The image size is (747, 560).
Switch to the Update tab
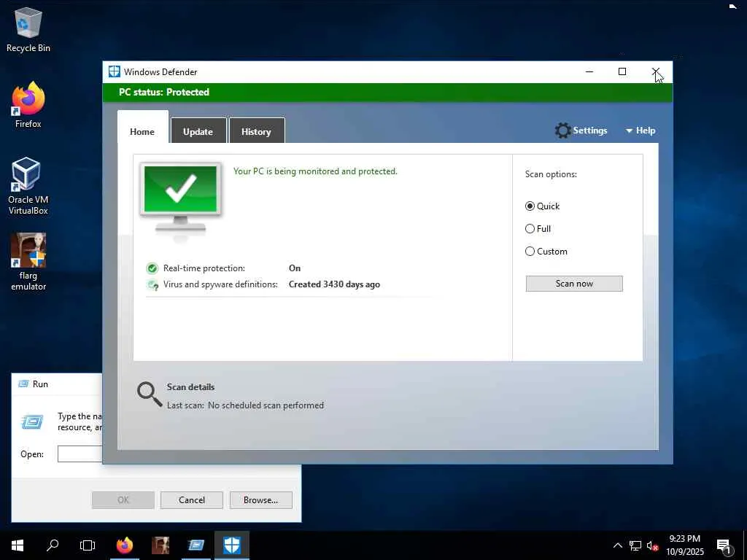click(x=198, y=131)
